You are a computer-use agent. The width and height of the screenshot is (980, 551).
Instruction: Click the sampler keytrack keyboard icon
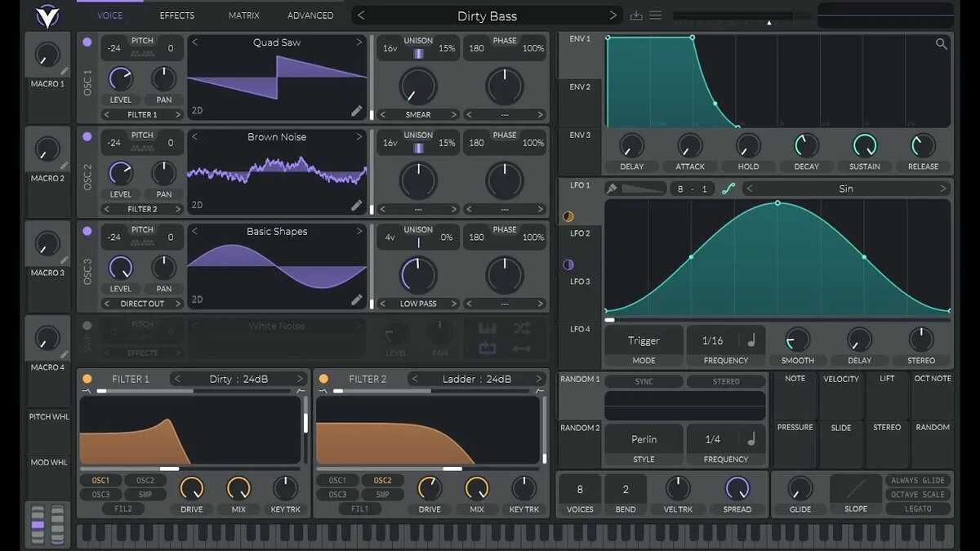click(488, 329)
